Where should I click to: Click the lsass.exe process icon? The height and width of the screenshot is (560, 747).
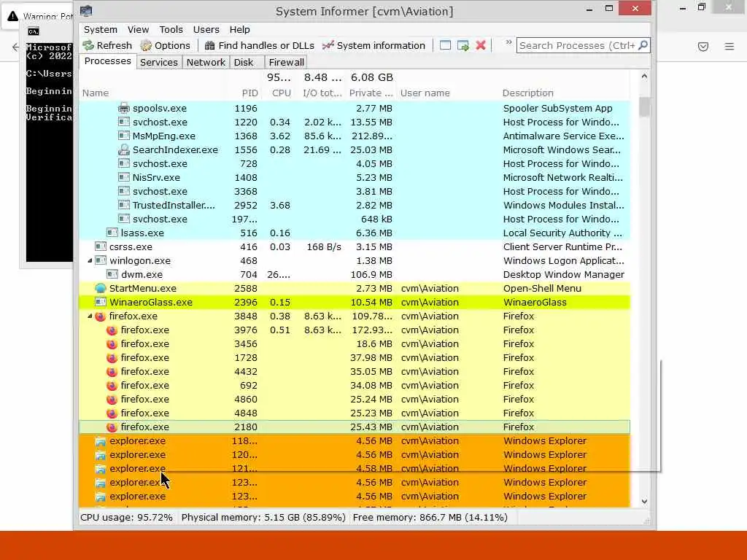click(x=112, y=233)
